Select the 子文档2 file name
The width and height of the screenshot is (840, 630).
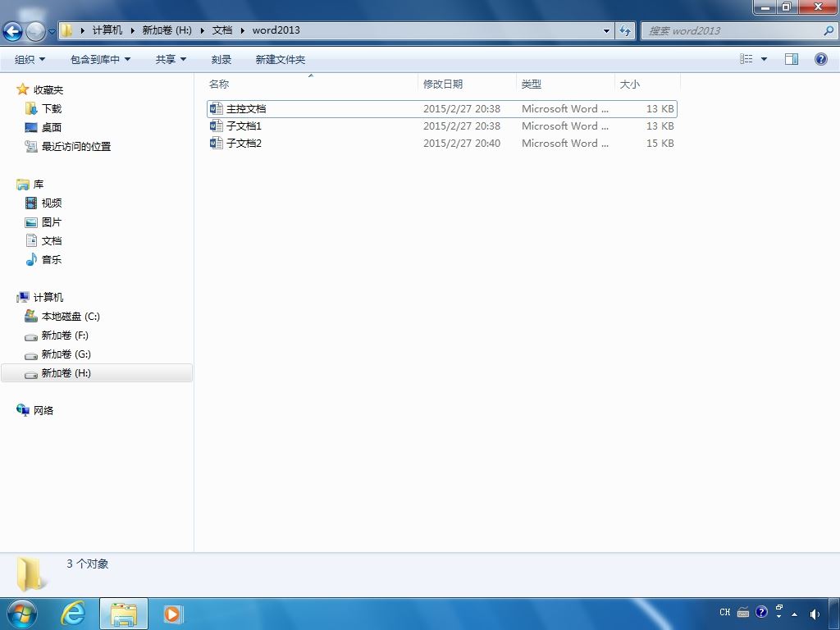tap(244, 143)
